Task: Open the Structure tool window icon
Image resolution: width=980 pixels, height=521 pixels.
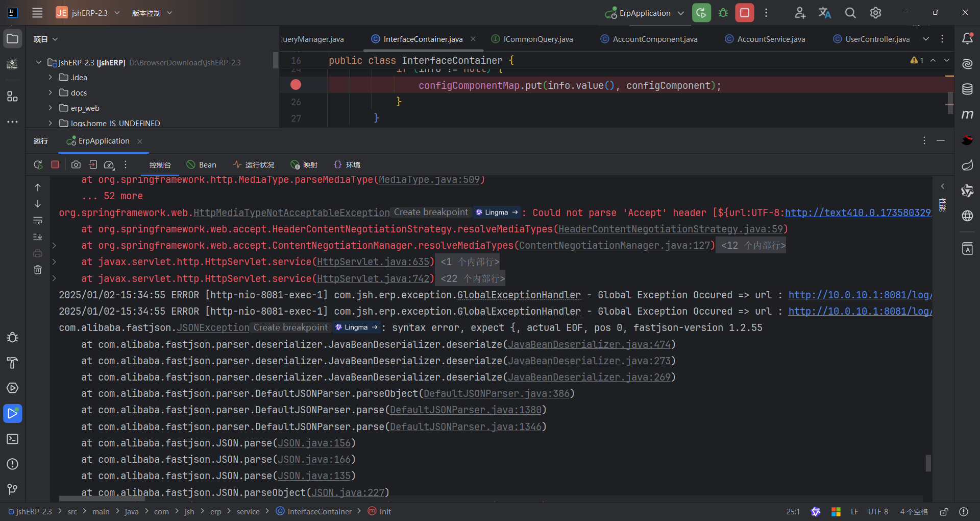Action: pyautogui.click(x=12, y=97)
